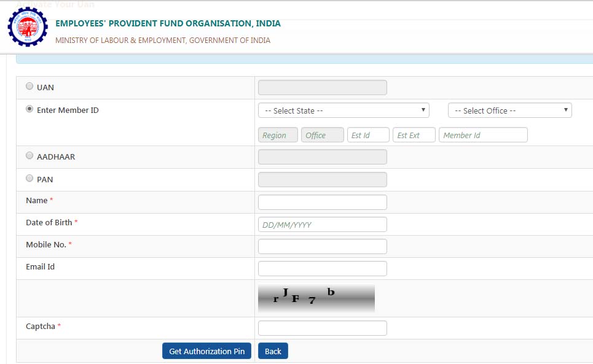The image size is (593, 364).
Task: Click the Email Id input box
Action: (x=322, y=268)
